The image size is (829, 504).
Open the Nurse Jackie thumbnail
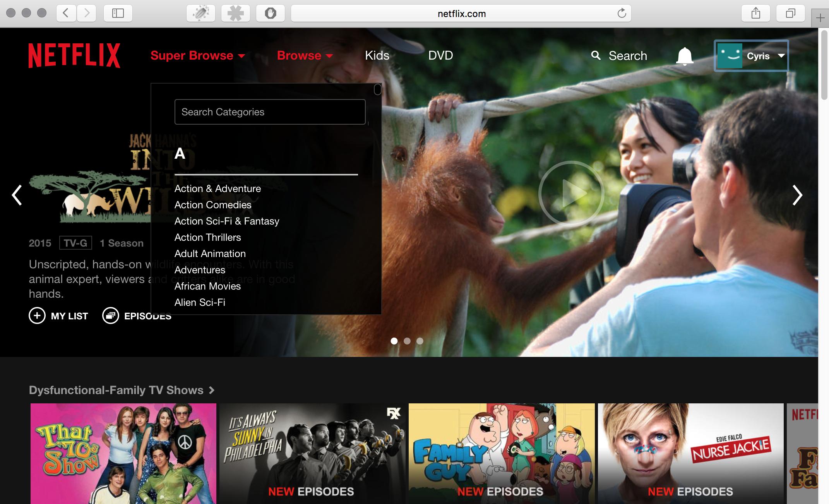pyautogui.click(x=691, y=454)
